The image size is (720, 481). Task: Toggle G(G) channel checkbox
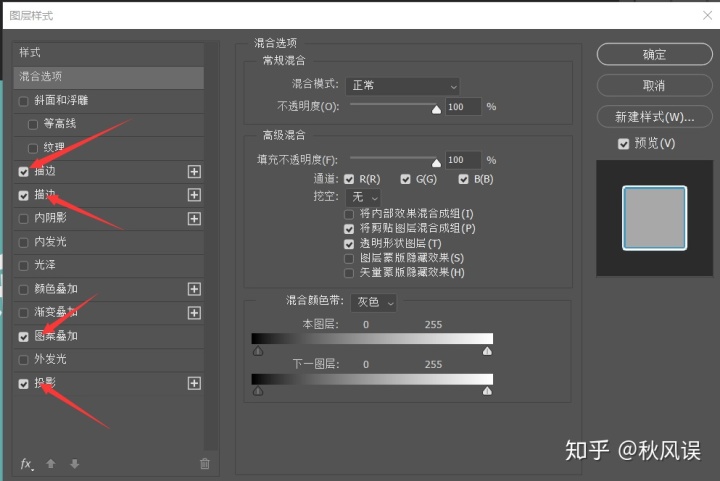(x=405, y=179)
